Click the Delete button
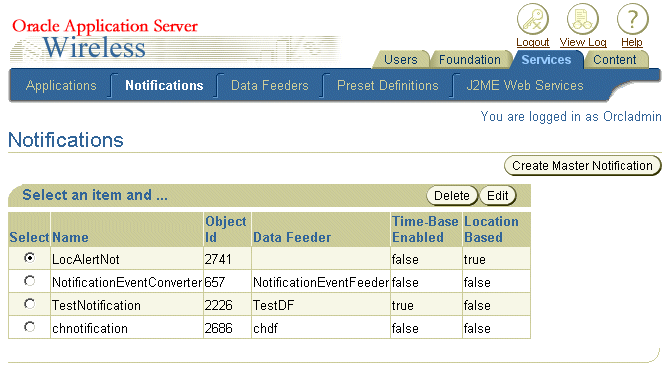The width and height of the screenshot is (664, 389). [x=452, y=196]
